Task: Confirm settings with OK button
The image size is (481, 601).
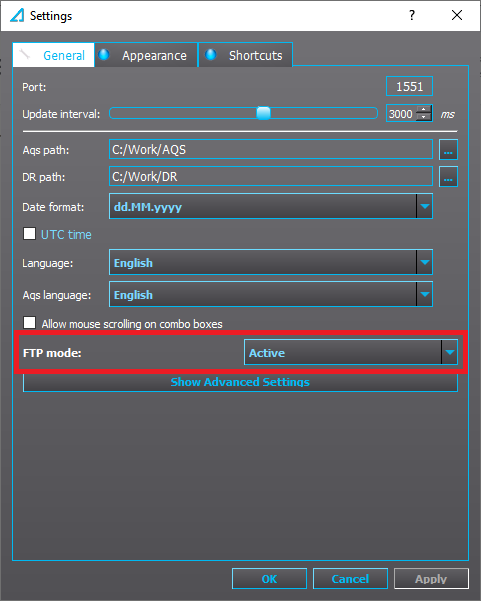Action: point(269,579)
